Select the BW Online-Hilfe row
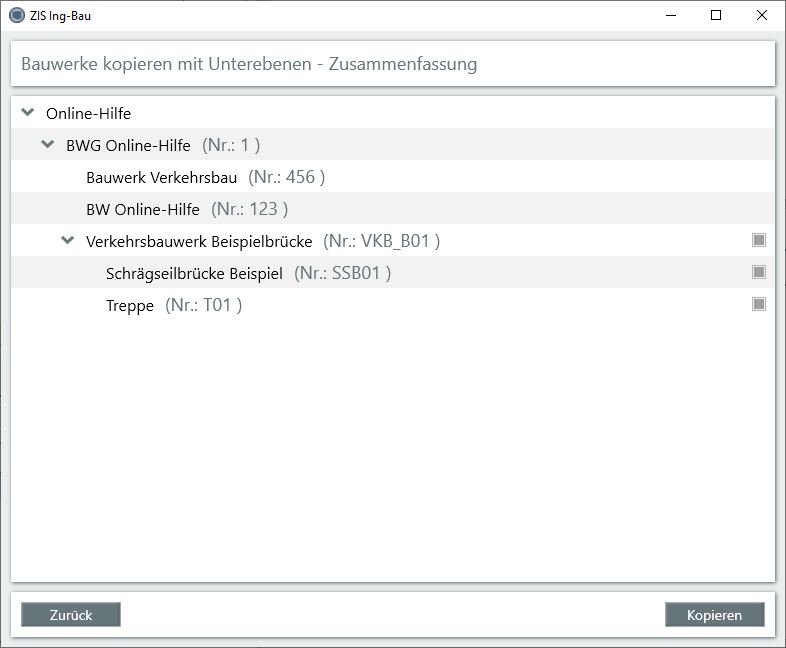Image resolution: width=786 pixels, height=648 pixels. point(393,209)
